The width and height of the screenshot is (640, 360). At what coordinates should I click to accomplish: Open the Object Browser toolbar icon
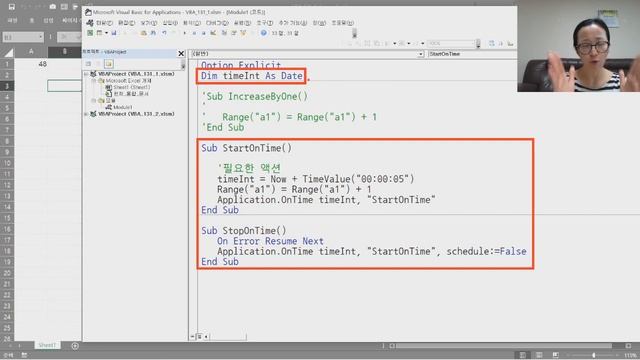click(x=244, y=33)
